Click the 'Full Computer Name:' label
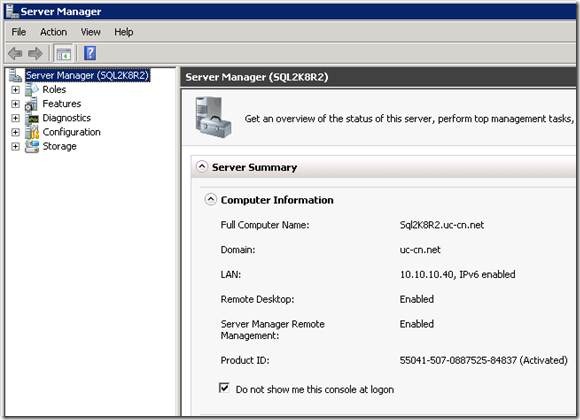The height and width of the screenshot is (420, 580). pyautogui.click(x=265, y=225)
